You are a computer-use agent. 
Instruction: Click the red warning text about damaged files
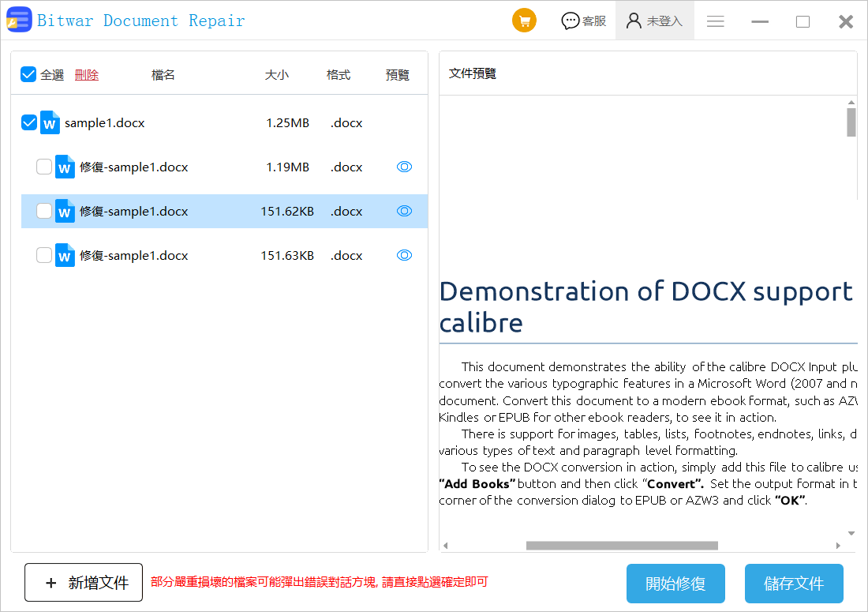point(320,582)
